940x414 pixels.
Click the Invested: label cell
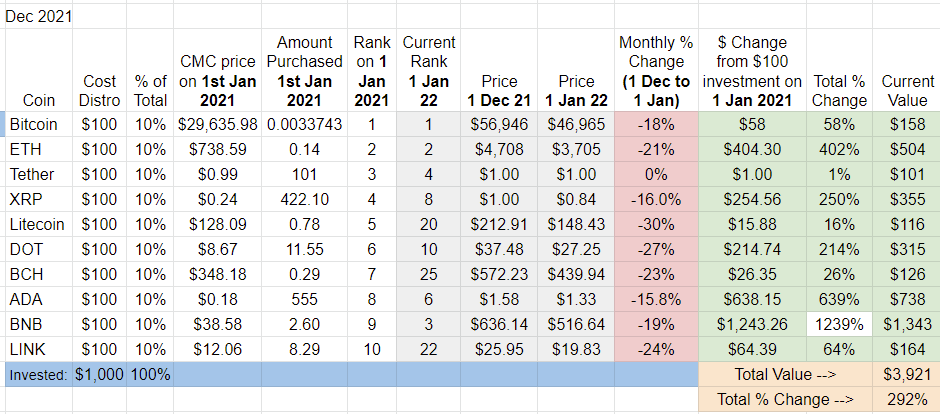pos(38,374)
